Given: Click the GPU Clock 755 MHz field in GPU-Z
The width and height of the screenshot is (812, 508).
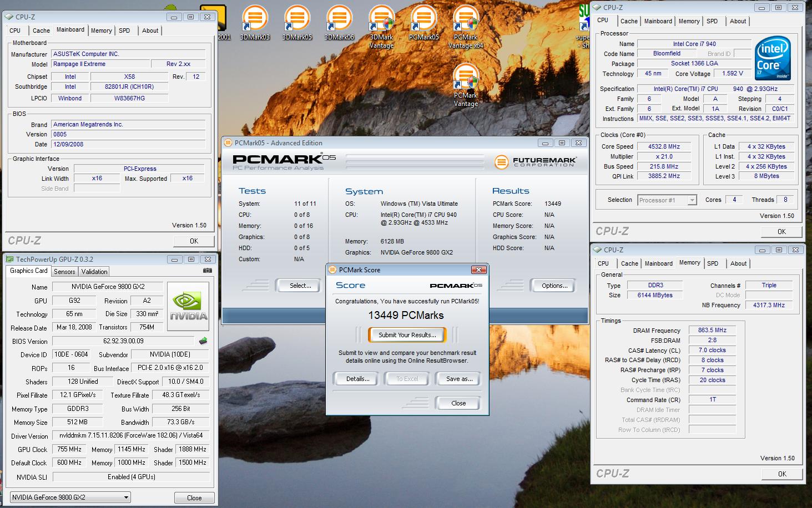Looking at the screenshot, I should 69,449.
